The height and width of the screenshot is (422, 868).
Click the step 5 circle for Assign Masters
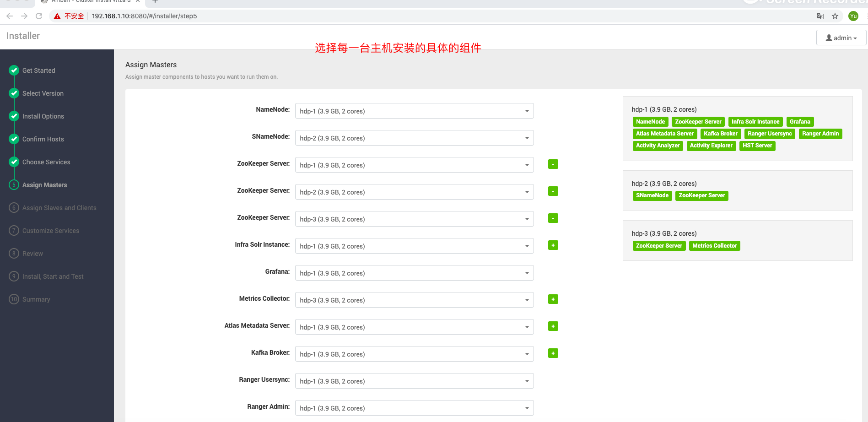tap(14, 184)
